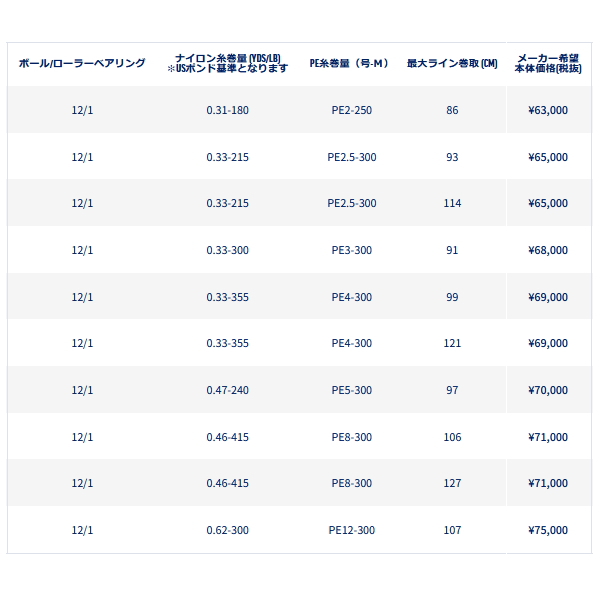
Task: Click the ボール/ローラーベアリング column header
Action: pos(82,63)
